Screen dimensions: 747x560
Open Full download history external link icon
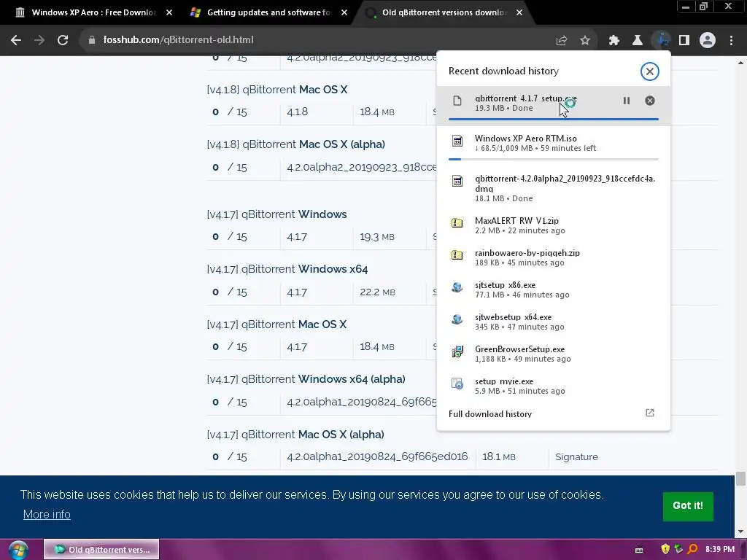[650, 413]
